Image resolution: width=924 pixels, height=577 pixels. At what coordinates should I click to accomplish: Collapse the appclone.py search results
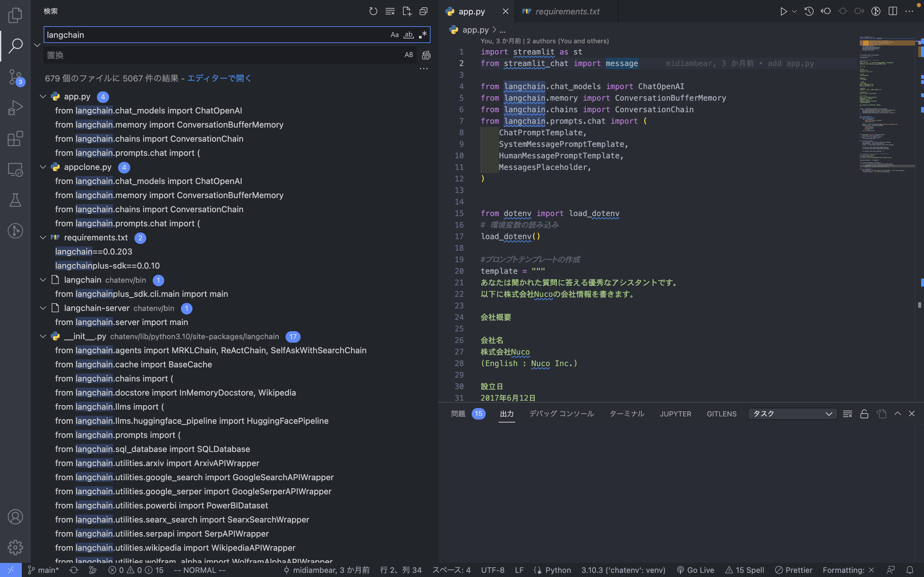43,167
